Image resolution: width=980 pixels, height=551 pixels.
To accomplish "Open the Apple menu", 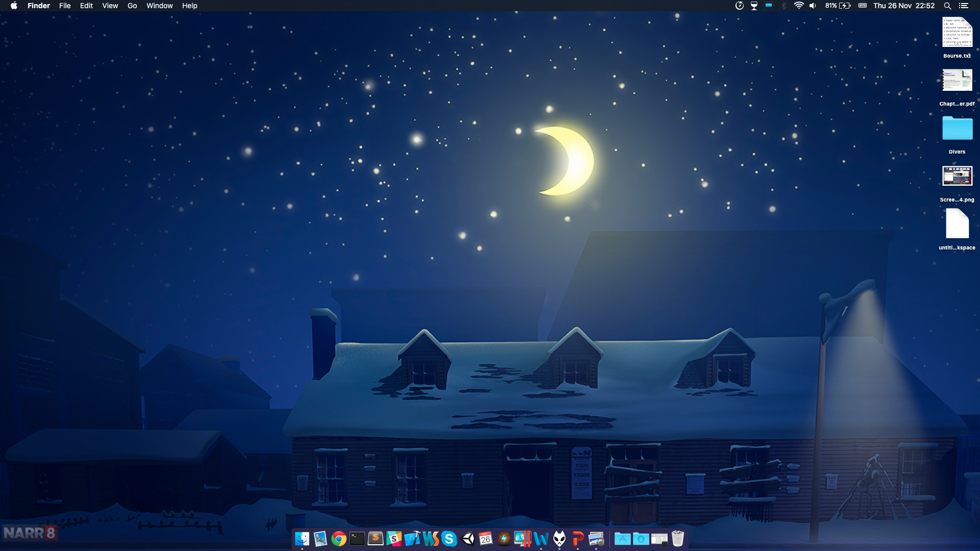I will pos(14,6).
